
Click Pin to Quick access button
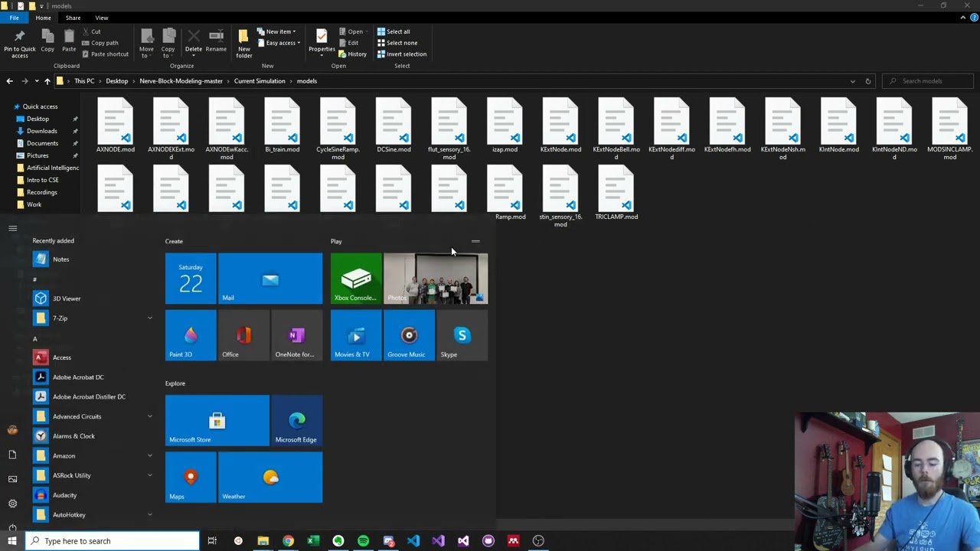19,44
